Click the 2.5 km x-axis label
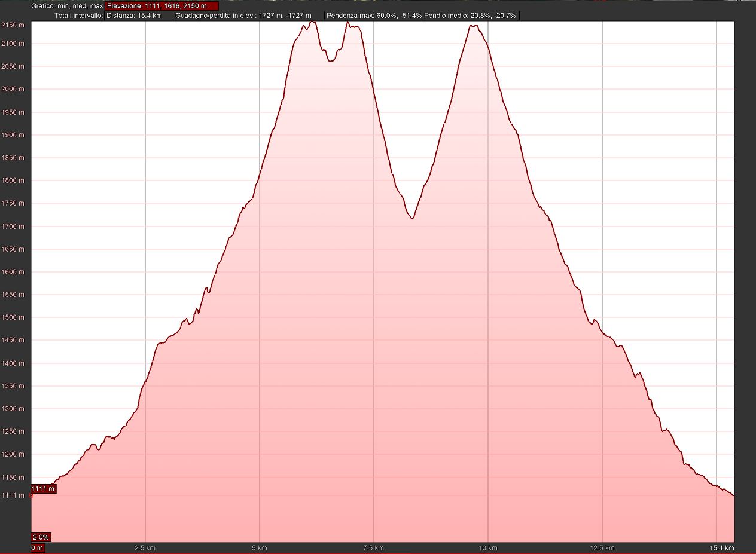The image size is (756, 554). [x=145, y=548]
